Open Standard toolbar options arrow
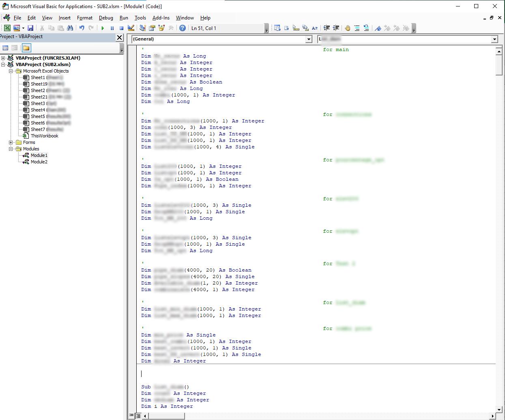 (x=266, y=28)
